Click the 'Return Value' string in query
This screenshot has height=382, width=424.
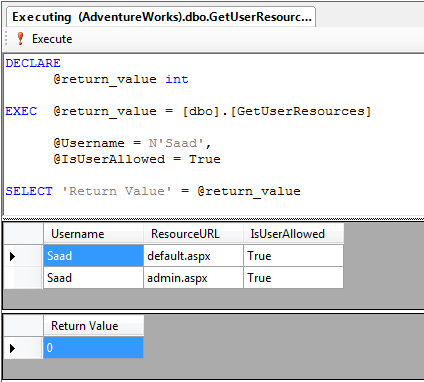coord(117,191)
